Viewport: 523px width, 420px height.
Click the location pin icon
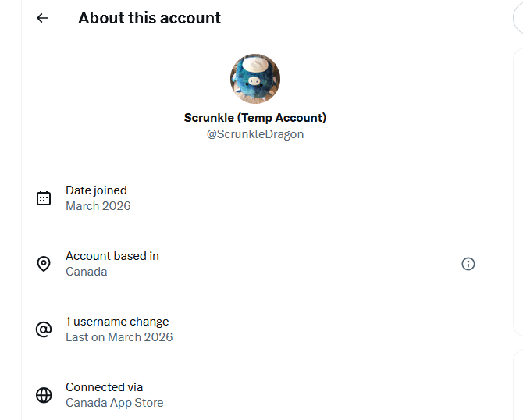[44, 264]
